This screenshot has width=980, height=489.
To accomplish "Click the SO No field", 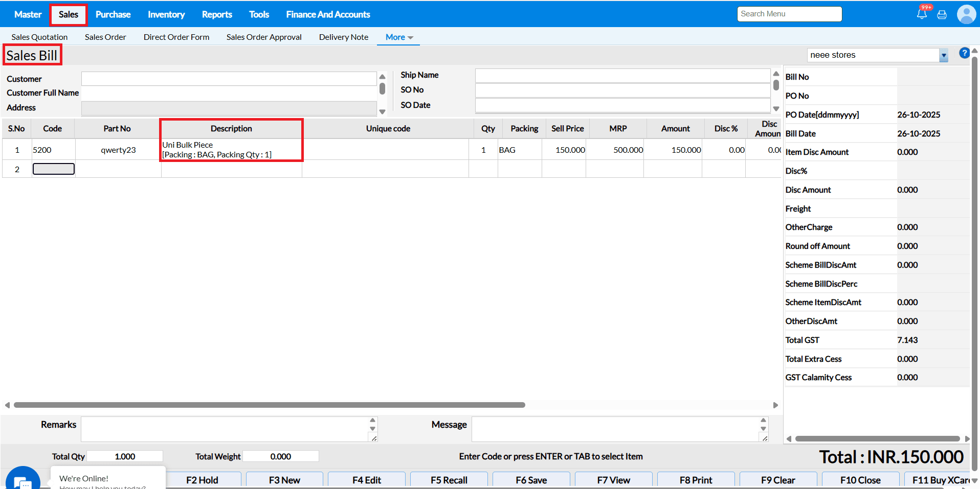I will tap(622, 90).
